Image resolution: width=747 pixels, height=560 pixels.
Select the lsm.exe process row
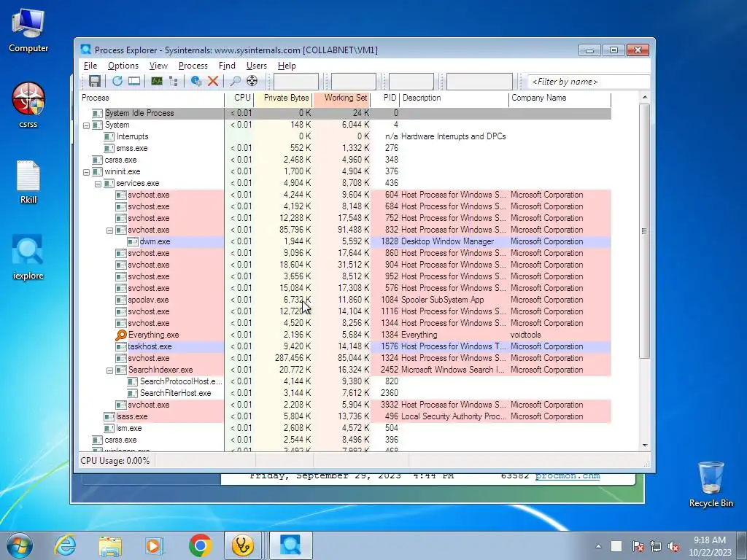click(x=345, y=428)
